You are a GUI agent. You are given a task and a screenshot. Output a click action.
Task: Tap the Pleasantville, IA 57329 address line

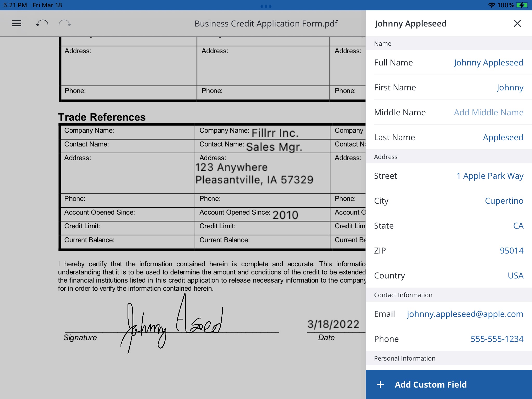tap(254, 180)
